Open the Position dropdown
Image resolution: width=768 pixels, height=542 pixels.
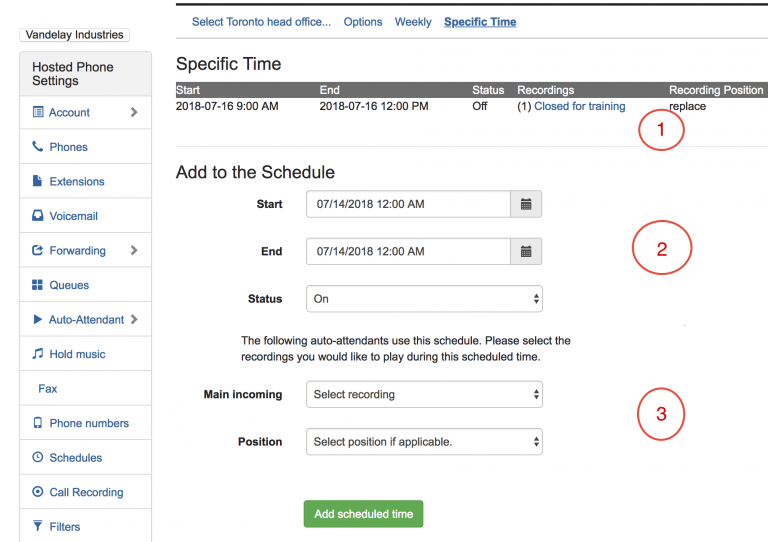pyautogui.click(x=424, y=442)
